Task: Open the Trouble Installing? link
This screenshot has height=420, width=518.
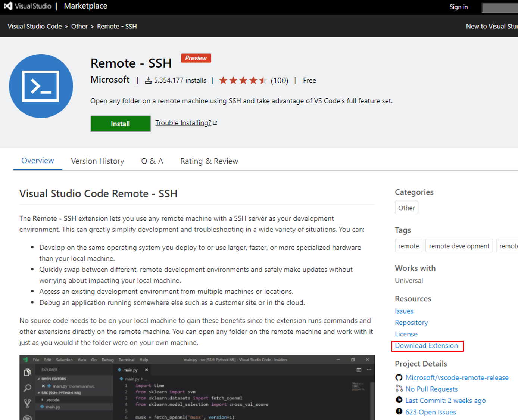Action: pos(183,123)
